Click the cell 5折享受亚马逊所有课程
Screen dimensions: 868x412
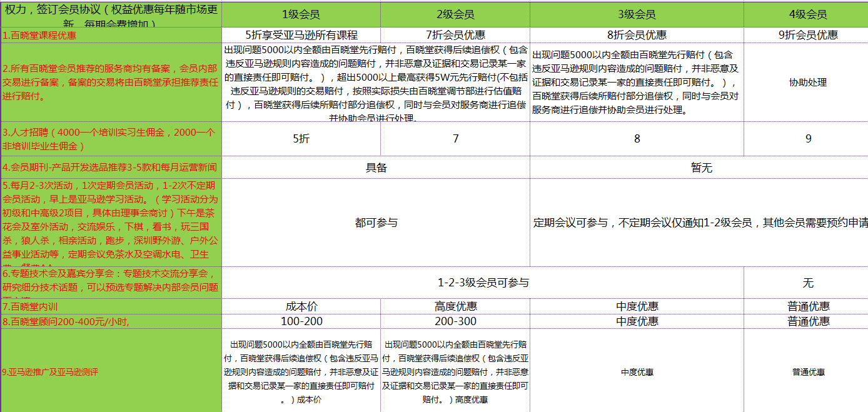coord(301,36)
